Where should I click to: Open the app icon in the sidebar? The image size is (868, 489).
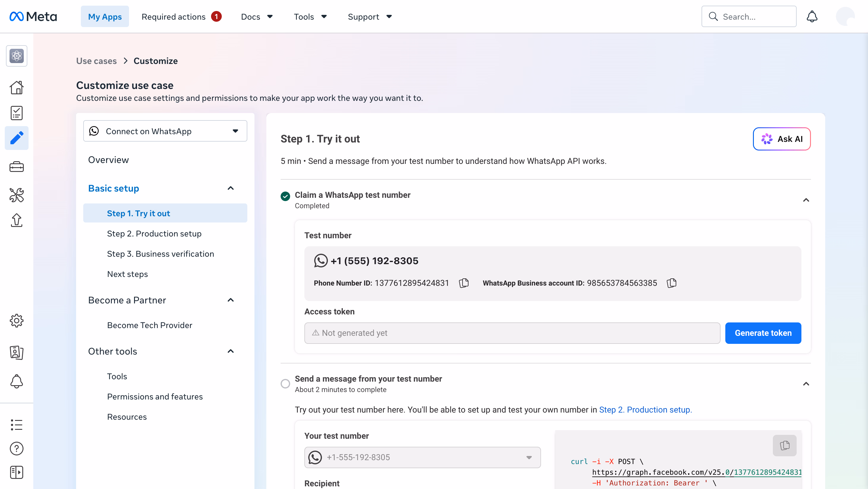tap(17, 56)
